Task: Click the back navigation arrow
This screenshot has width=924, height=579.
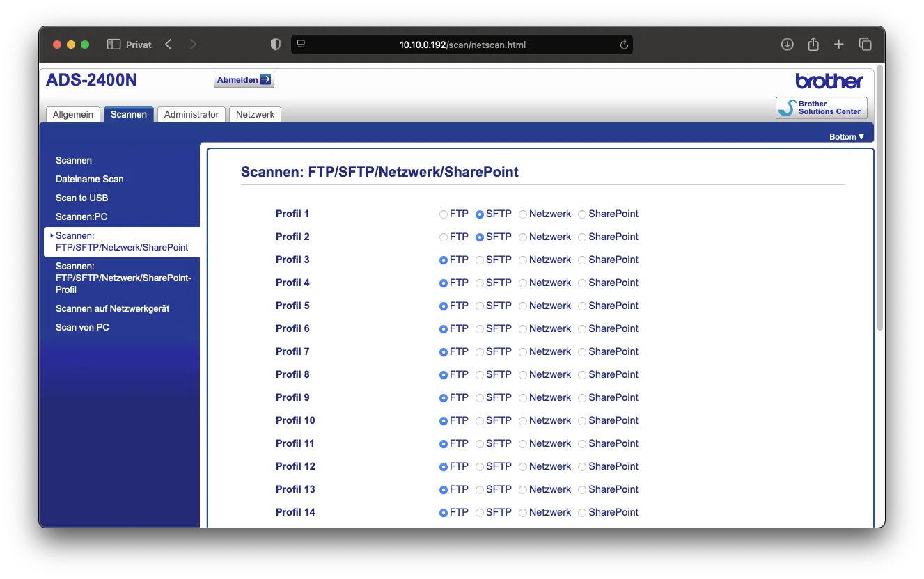Action: click(x=169, y=45)
